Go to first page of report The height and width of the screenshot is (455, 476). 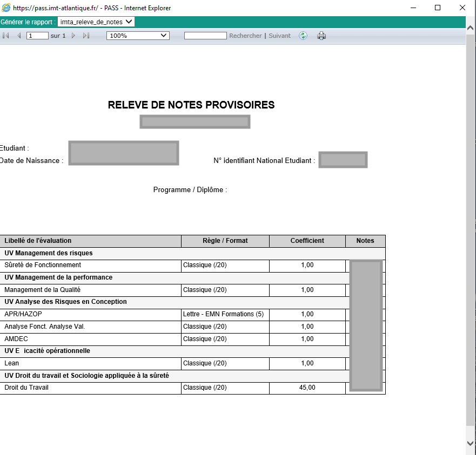point(5,36)
